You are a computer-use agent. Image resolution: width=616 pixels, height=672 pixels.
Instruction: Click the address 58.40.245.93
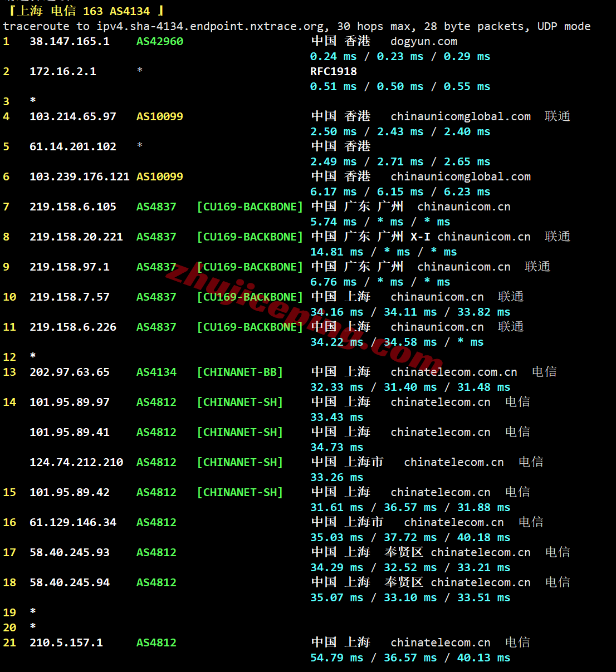(x=70, y=552)
